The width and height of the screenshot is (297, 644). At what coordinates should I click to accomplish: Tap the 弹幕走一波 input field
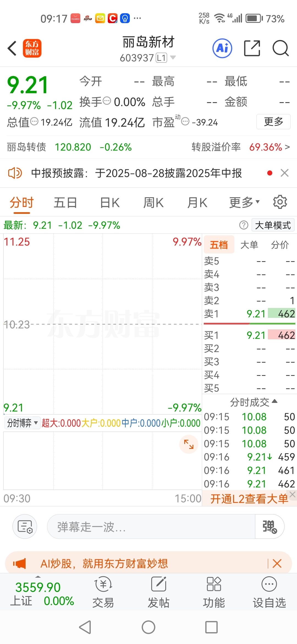click(x=151, y=526)
